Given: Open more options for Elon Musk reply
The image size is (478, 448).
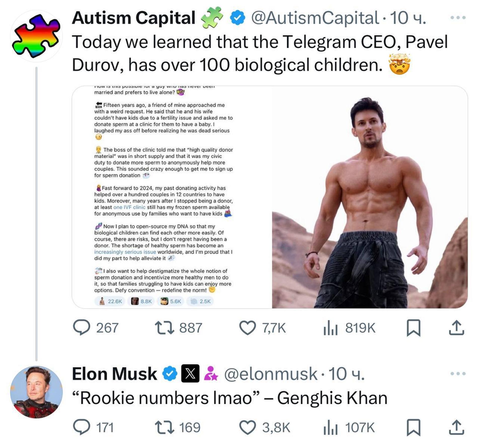Looking at the screenshot, I should point(458,374).
